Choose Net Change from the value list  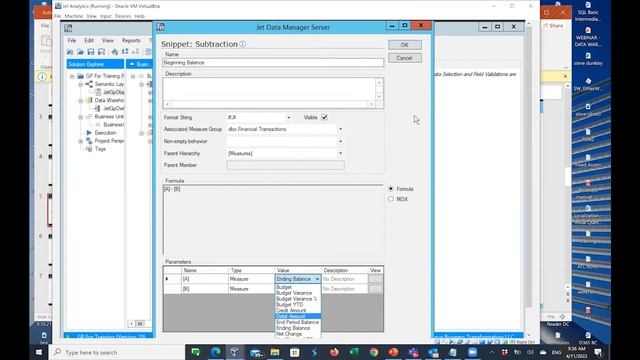[289, 334]
